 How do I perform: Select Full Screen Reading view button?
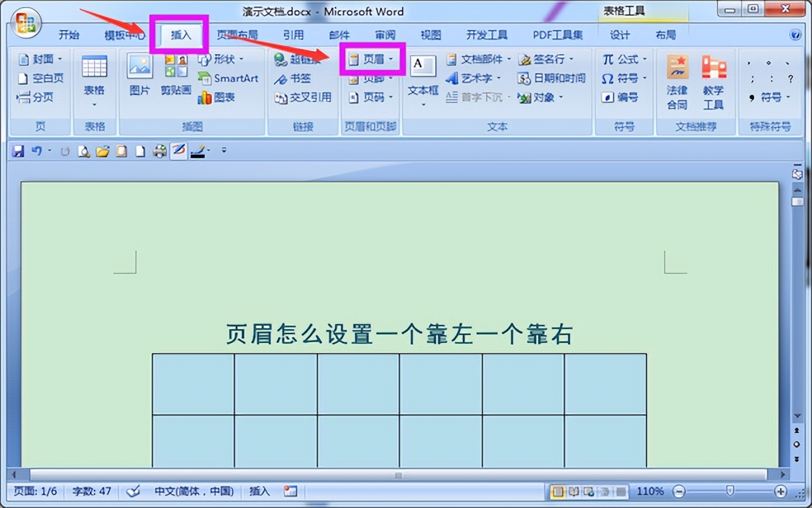573,491
